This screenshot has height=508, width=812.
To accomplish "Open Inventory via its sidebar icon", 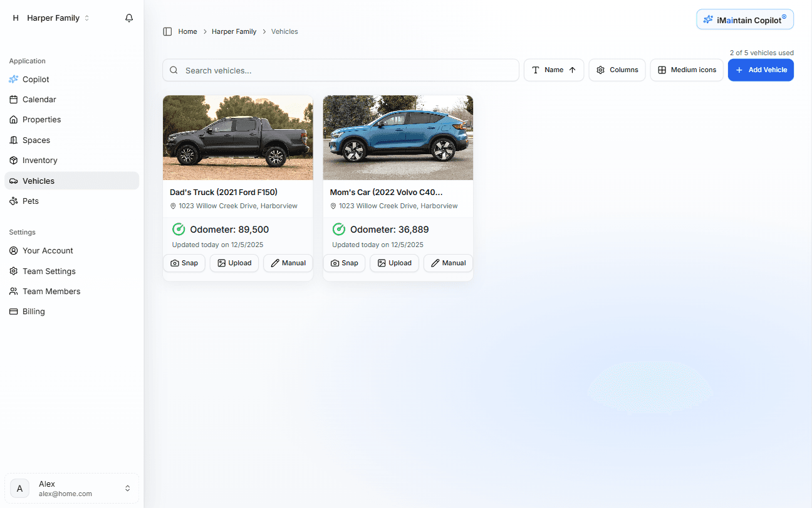I will pos(13,160).
